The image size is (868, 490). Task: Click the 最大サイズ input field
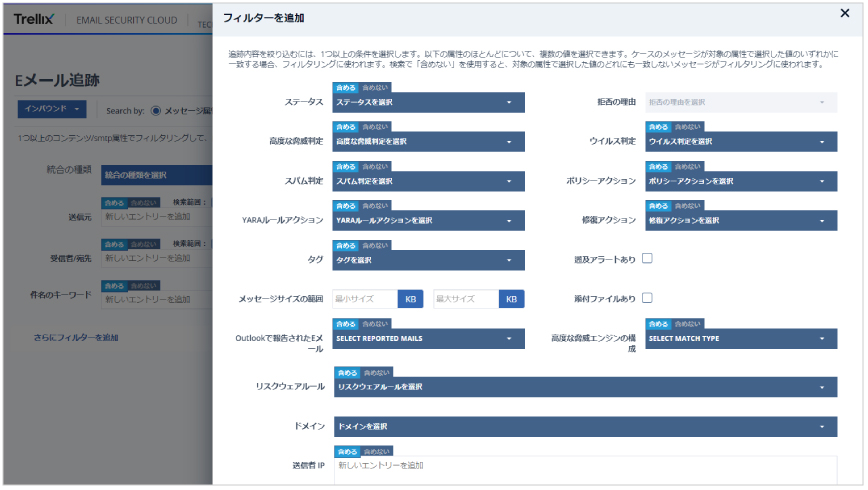point(466,299)
